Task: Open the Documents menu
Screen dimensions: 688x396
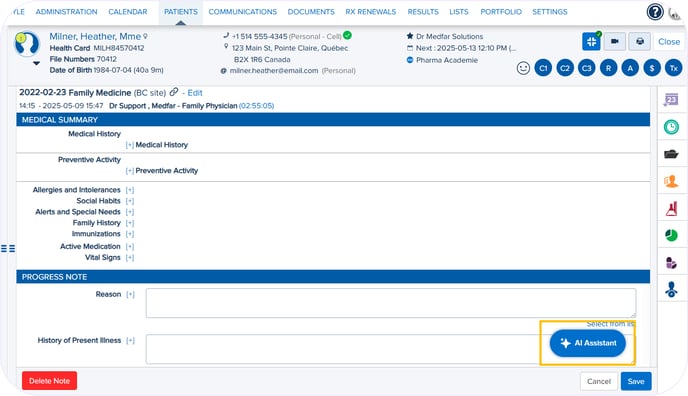Action: (x=311, y=12)
